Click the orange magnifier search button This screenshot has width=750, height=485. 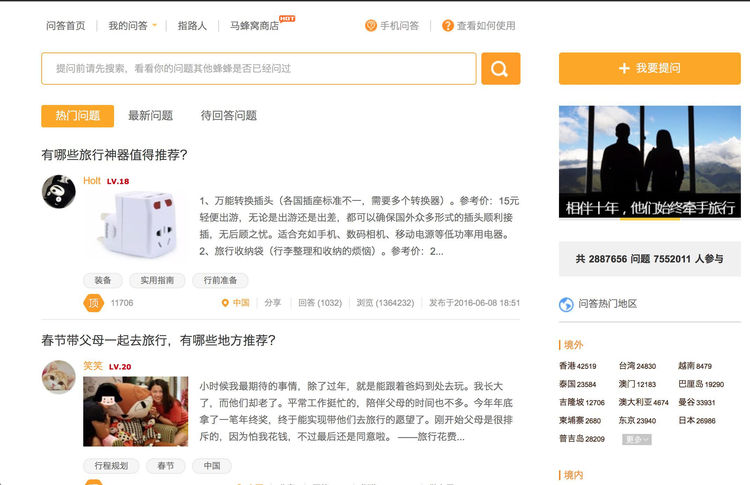(500, 69)
